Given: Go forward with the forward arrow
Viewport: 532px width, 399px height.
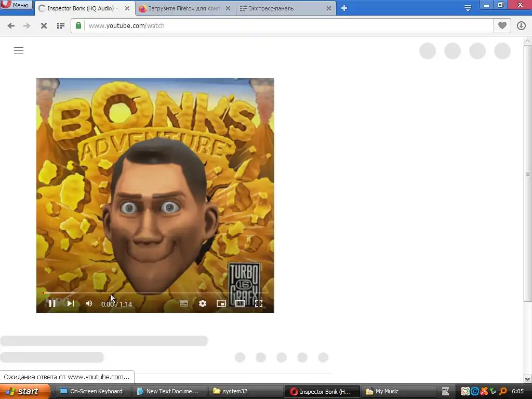Looking at the screenshot, I should (x=27, y=26).
